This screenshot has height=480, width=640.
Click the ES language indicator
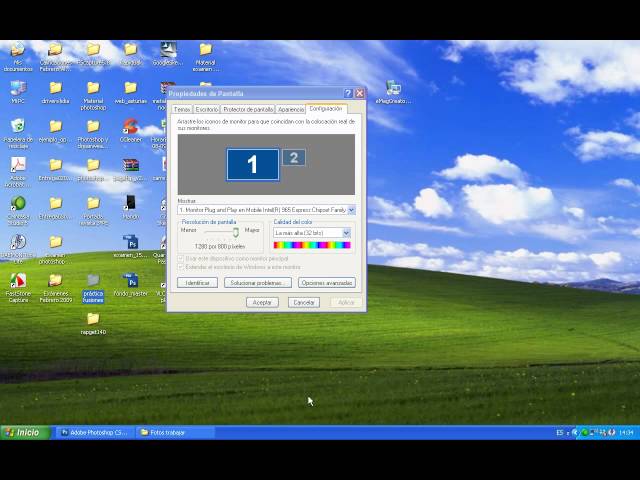[560, 433]
